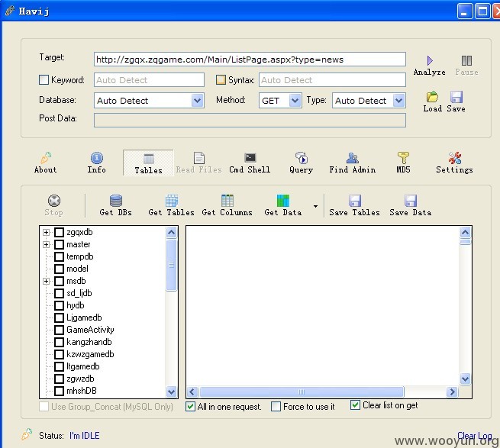
Task: Click the Analyze play icon
Action: click(430, 60)
